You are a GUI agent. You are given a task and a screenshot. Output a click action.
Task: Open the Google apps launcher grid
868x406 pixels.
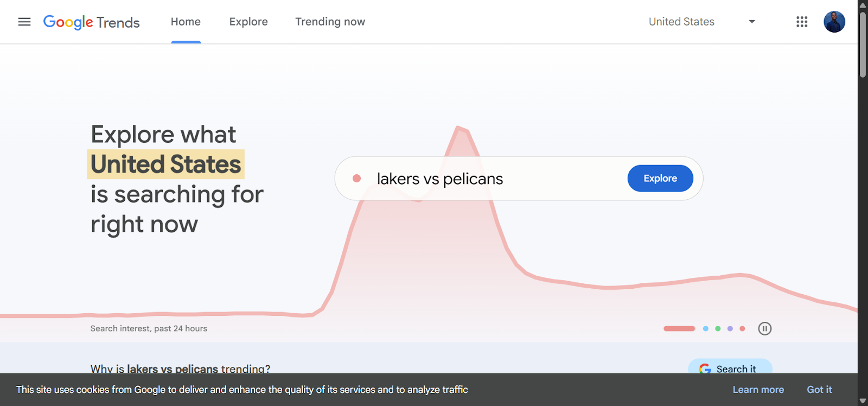coord(802,21)
